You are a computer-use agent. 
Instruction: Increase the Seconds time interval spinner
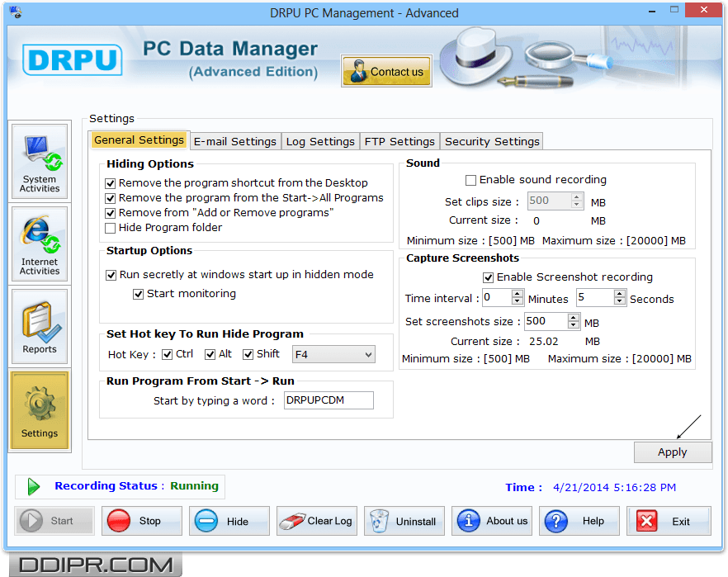[x=619, y=293]
